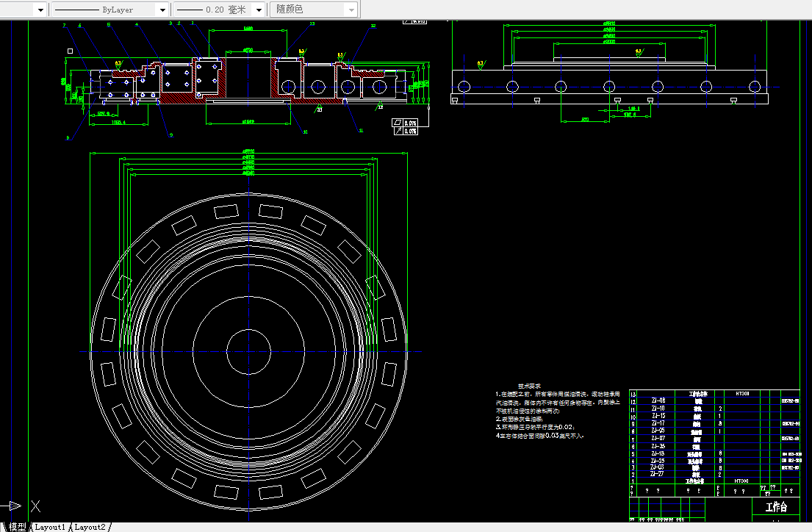Viewport: 812px width, 532px height.
Task: Click part code ZJ-08 in parts list
Action: click(x=658, y=400)
